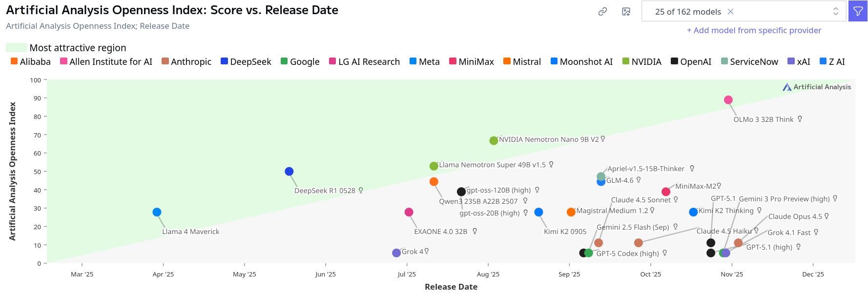Hide the DeepSeek series via legend
This screenshot has width=868, height=295.
(246, 61)
